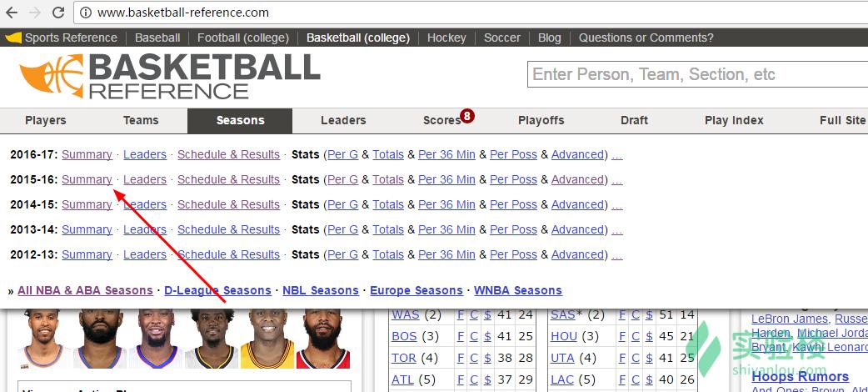Open WNBA Seasons link
The image size is (868, 392).
point(518,290)
